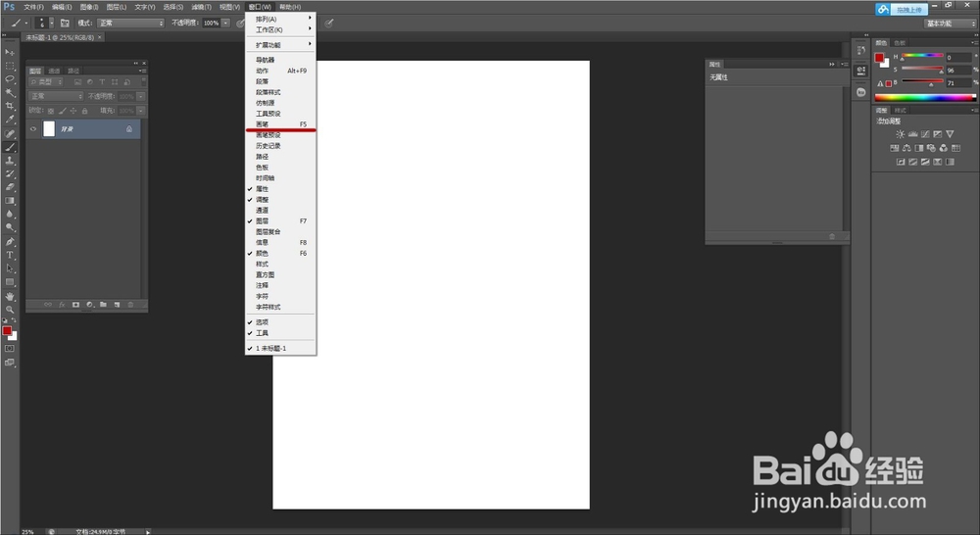This screenshot has height=535, width=980.
Task: Expand 工作区(K) submenu
Action: point(280,29)
